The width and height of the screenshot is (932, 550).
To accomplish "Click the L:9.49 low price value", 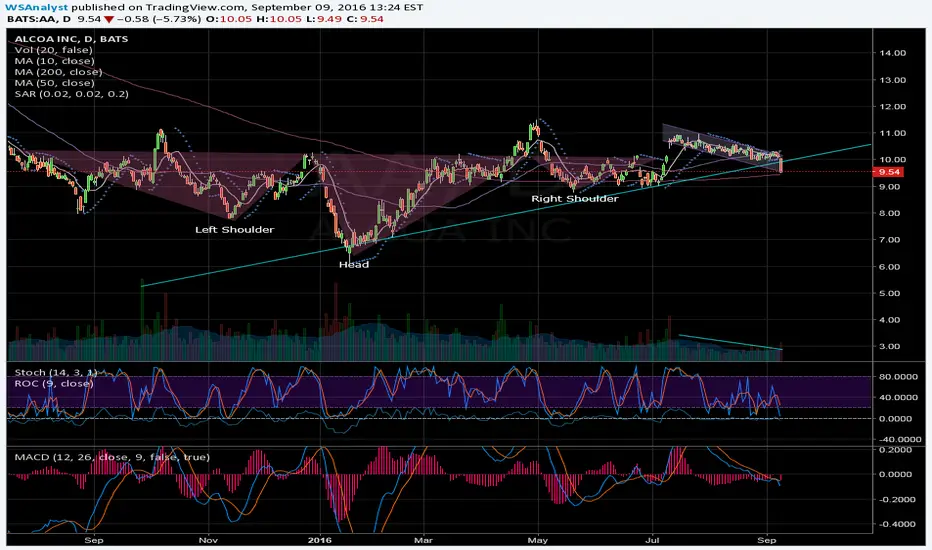I will coord(324,19).
